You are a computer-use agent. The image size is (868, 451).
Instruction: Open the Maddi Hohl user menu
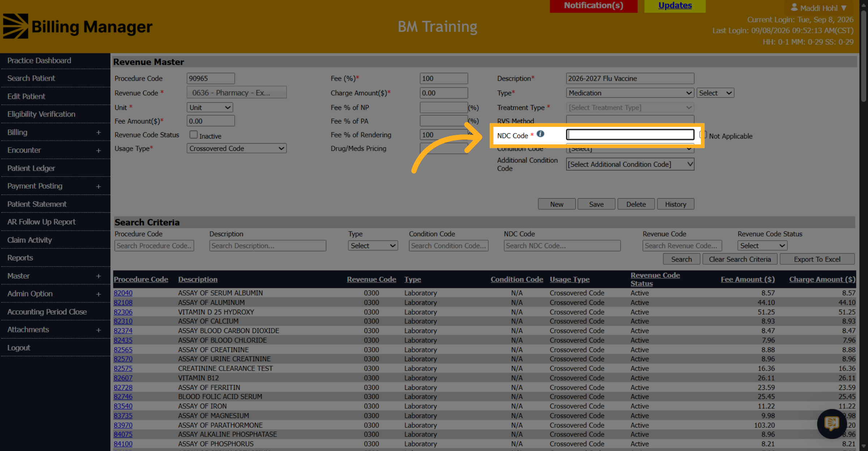click(x=818, y=8)
